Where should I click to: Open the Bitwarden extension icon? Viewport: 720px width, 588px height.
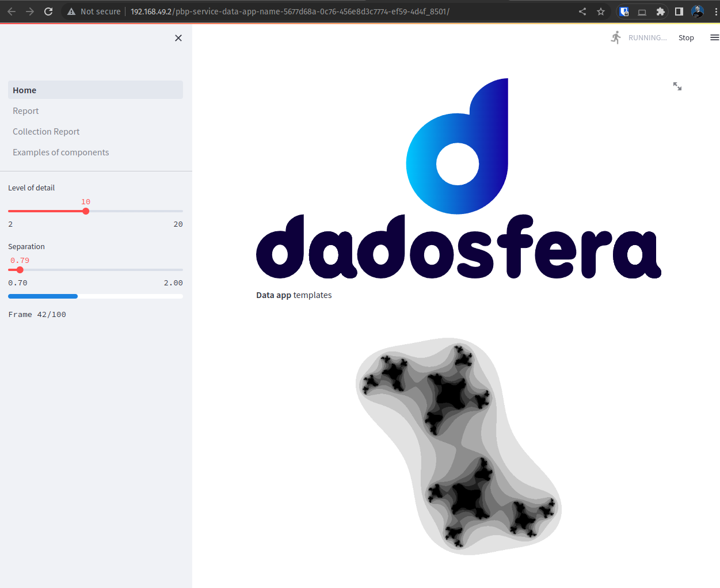[624, 12]
